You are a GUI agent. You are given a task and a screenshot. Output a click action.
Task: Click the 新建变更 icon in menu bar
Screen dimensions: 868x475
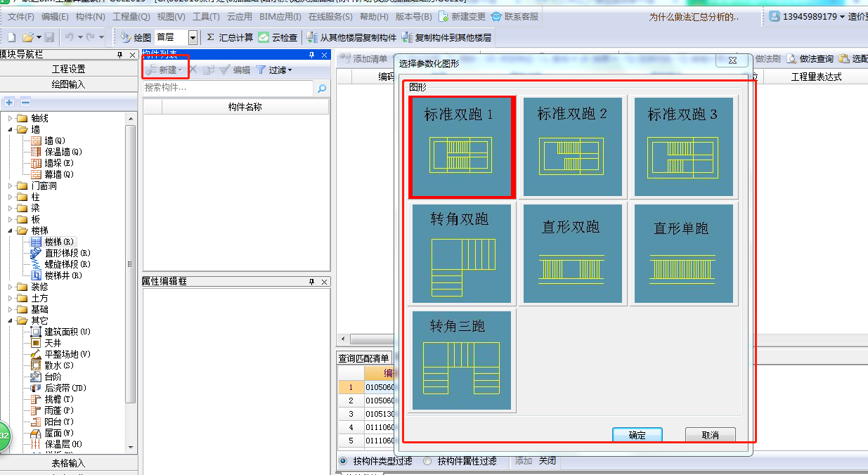coord(443,16)
